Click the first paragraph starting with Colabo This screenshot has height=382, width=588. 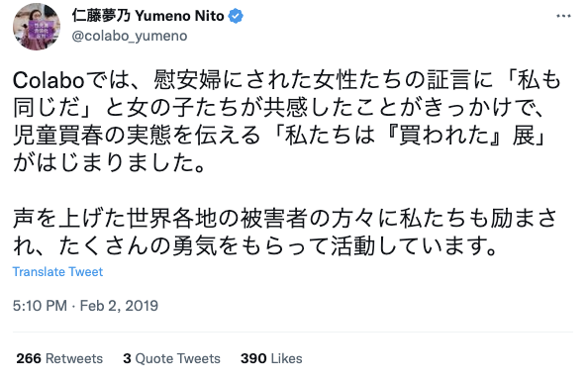coord(287,122)
